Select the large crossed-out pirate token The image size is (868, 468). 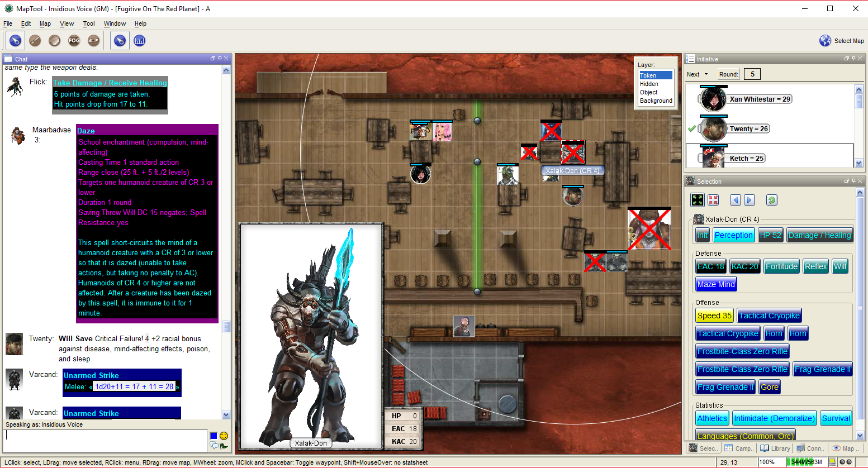point(649,229)
